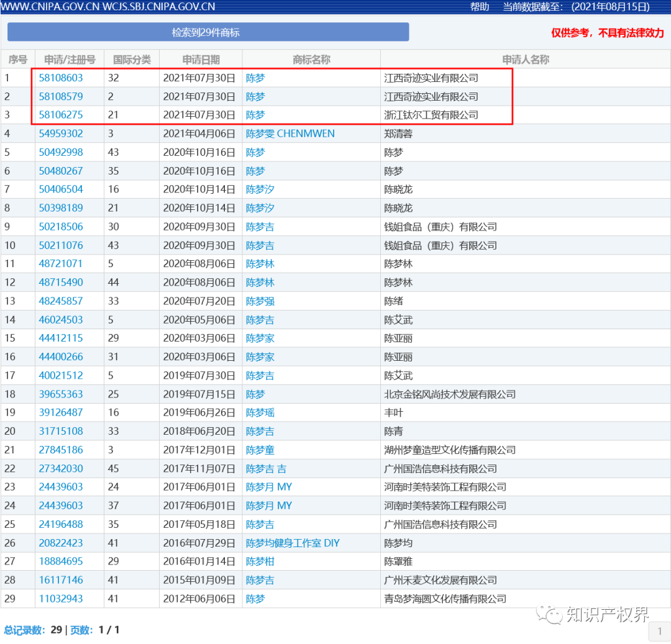
Task: Open trademark 陈梦月 MY in row 23
Action: pyautogui.click(x=269, y=487)
